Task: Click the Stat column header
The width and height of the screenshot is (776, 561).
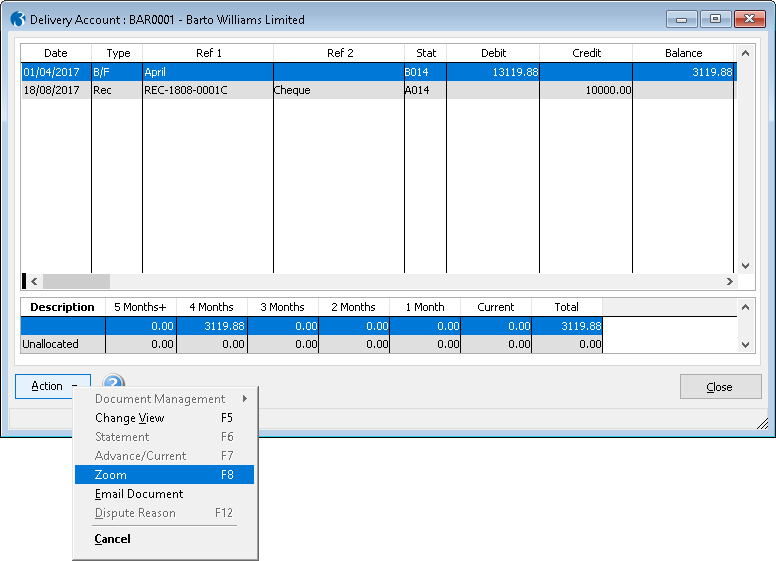Action: point(426,53)
